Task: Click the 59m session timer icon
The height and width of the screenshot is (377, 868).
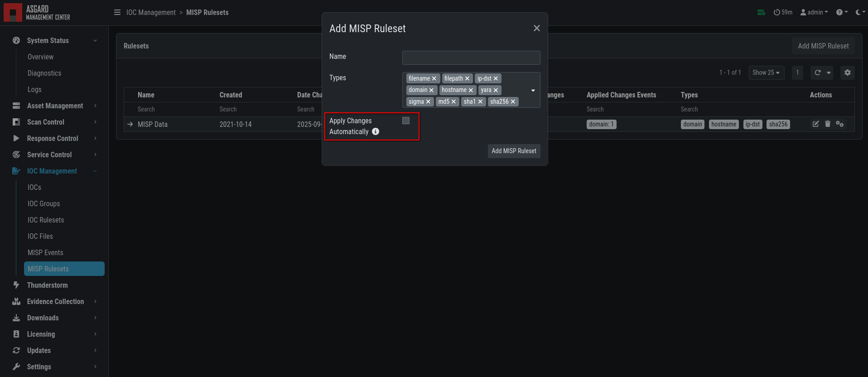Action: pos(783,12)
